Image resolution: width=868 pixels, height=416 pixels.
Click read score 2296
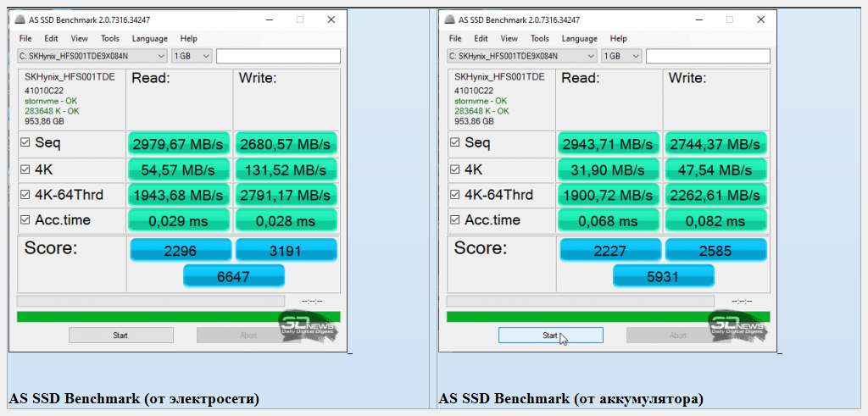tap(181, 250)
